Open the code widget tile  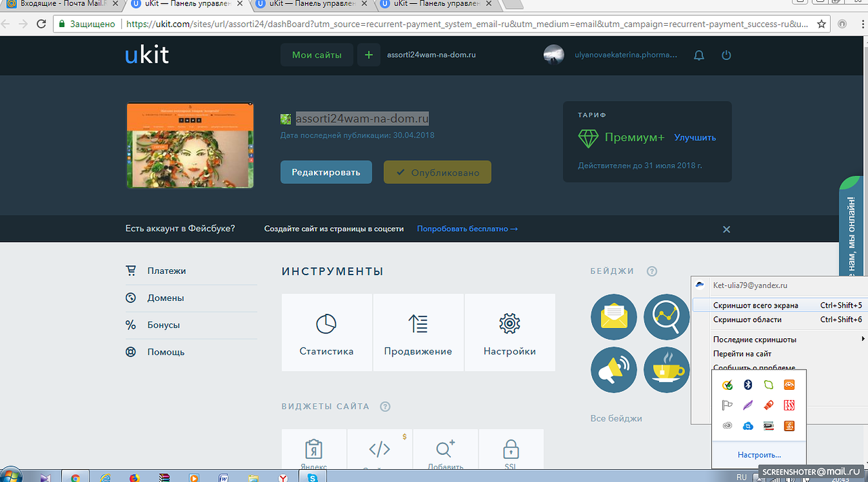[x=379, y=449]
